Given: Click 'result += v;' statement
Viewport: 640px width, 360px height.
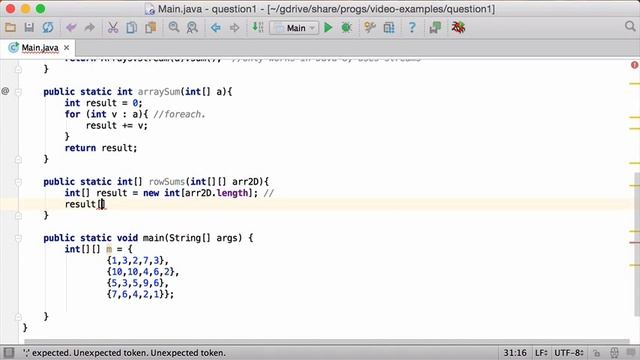Looking at the screenshot, I should click(117, 125).
